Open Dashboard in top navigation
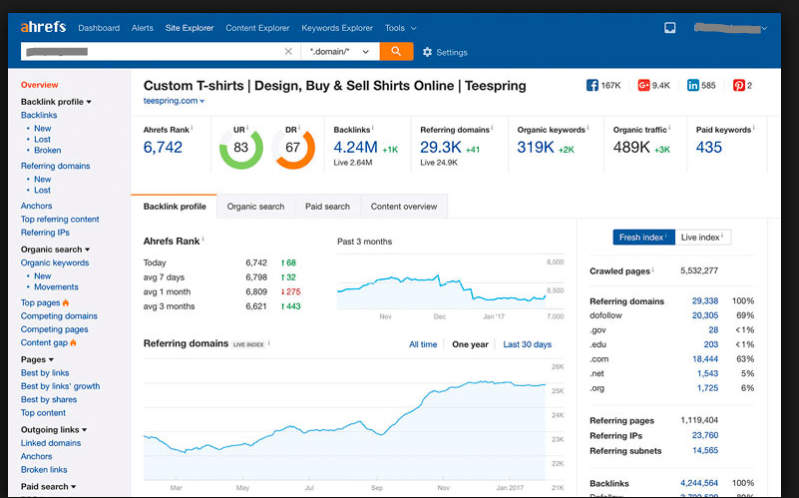This screenshot has height=498, width=799. click(x=99, y=28)
